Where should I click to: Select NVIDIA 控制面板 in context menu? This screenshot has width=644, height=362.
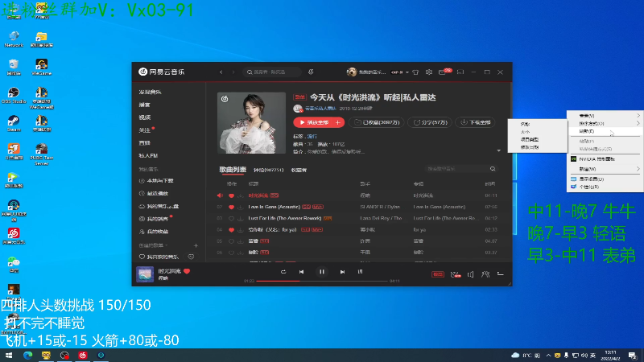pos(605,158)
